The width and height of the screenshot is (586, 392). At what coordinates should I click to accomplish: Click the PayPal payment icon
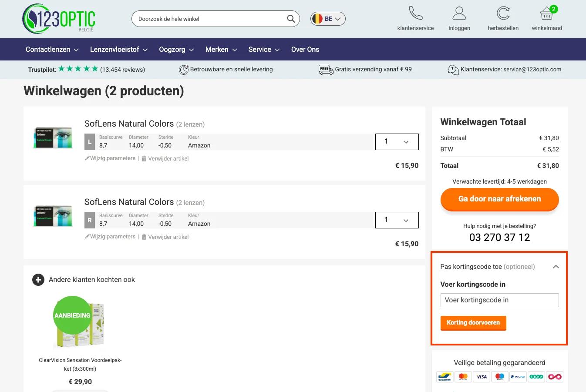518,377
